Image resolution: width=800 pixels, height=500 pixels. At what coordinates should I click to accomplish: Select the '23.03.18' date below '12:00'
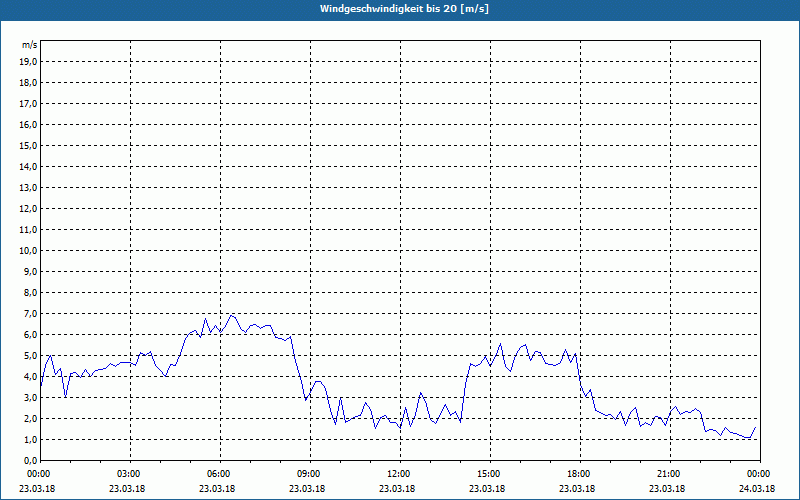coord(397,489)
